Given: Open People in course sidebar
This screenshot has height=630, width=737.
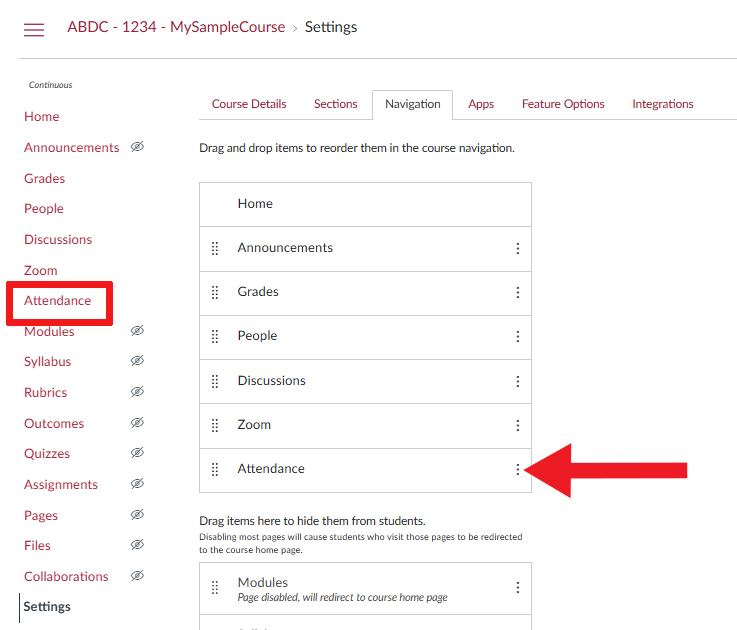Looking at the screenshot, I should (44, 209).
